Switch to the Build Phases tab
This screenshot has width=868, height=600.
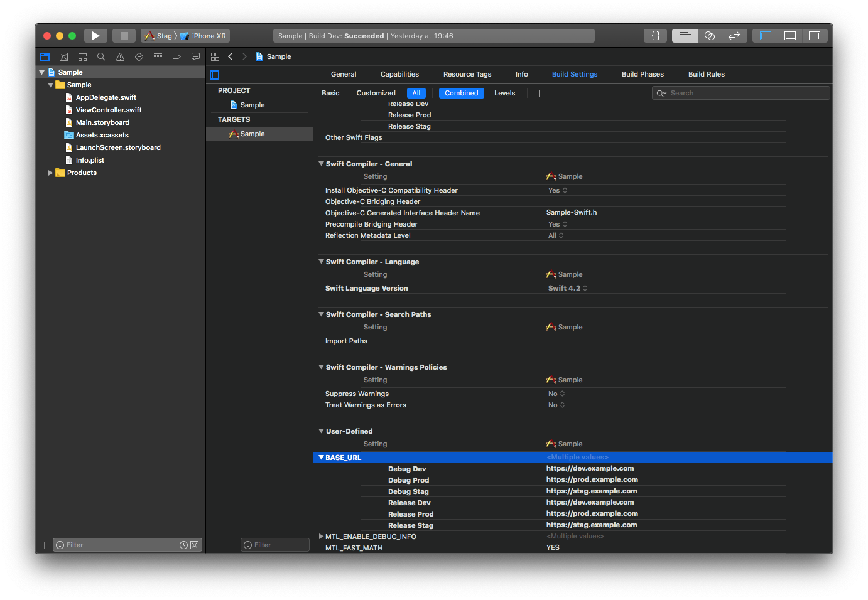tap(643, 74)
